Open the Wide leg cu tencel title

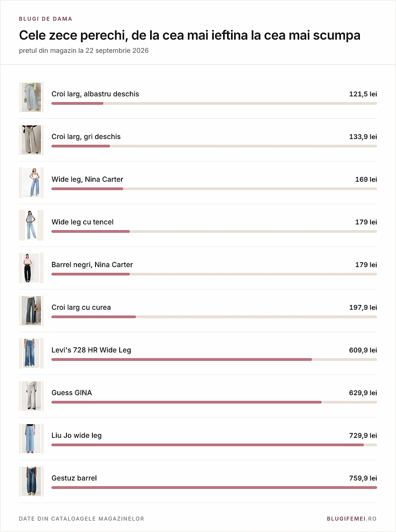pyautogui.click(x=82, y=222)
